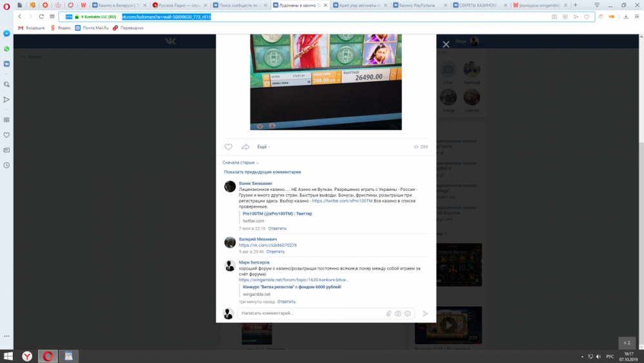Open emoji picker in comment box
The image size is (644, 363).
[x=408, y=313]
